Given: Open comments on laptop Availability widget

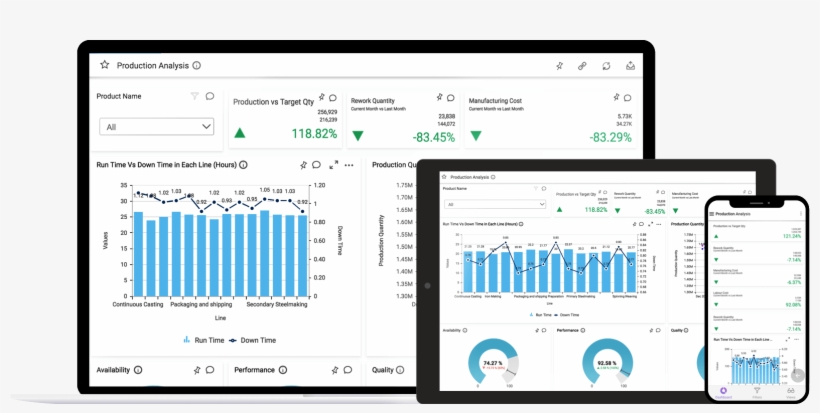Looking at the screenshot, I should point(210,370).
